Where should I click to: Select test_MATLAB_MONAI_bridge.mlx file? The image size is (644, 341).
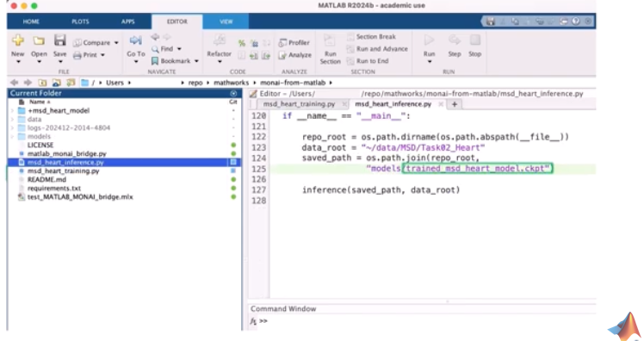(80, 197)
